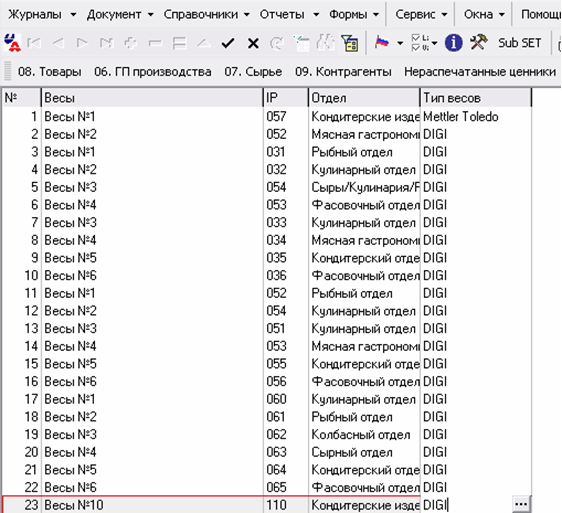Go to the previous record arrow
Image resolution: width=562 pixels, height=513 pixels.
pyautogui.click(x=58, y=43)
